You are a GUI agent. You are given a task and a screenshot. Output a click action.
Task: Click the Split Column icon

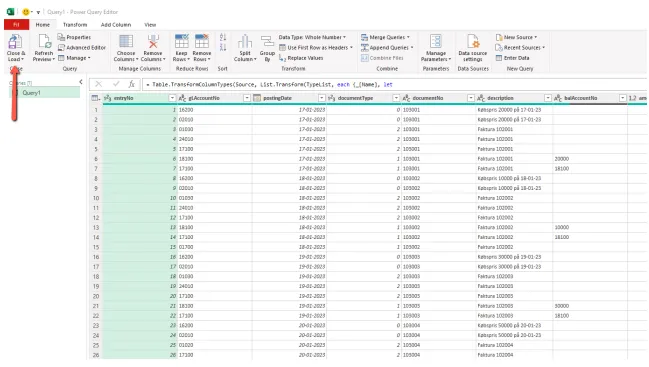pos(245,41)
